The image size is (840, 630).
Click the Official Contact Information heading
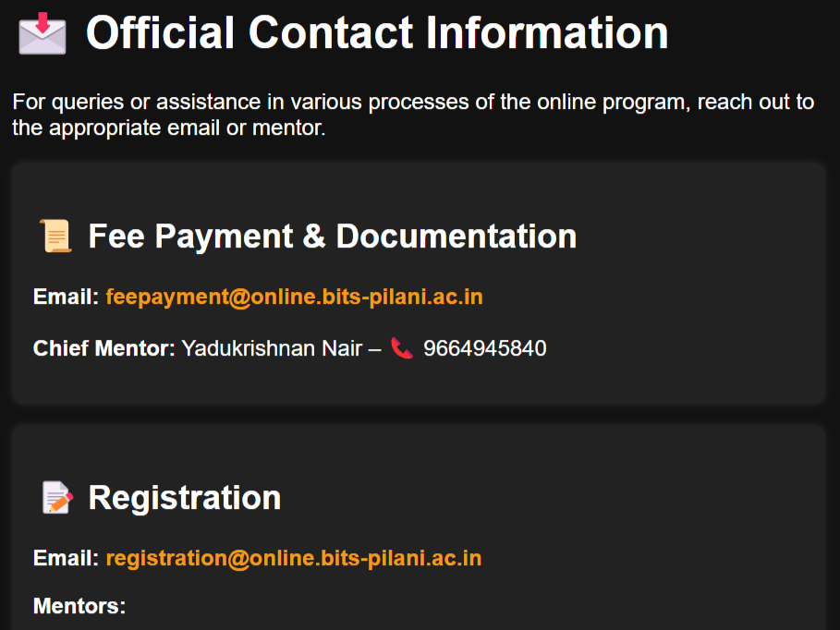click(x=377, y=33)
